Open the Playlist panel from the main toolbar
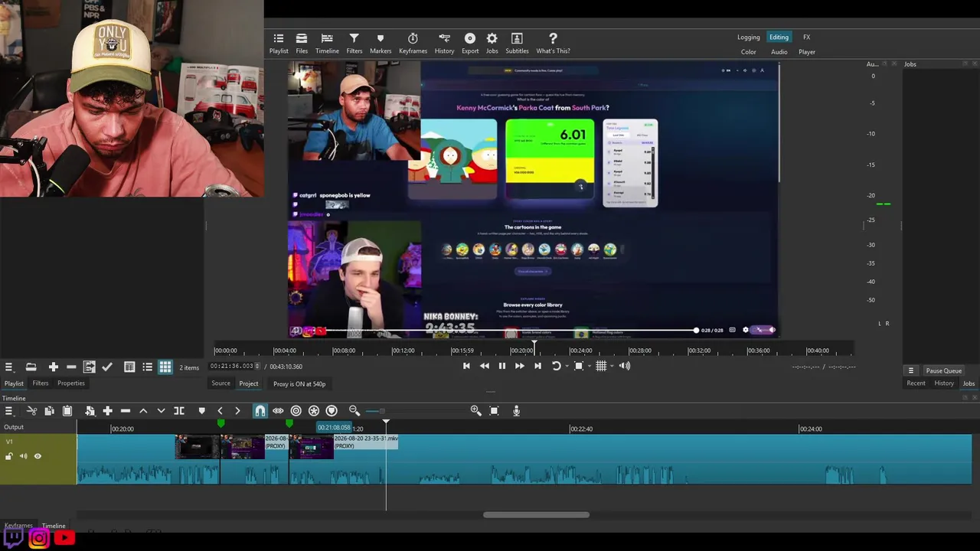 click(x=279, y=44)
